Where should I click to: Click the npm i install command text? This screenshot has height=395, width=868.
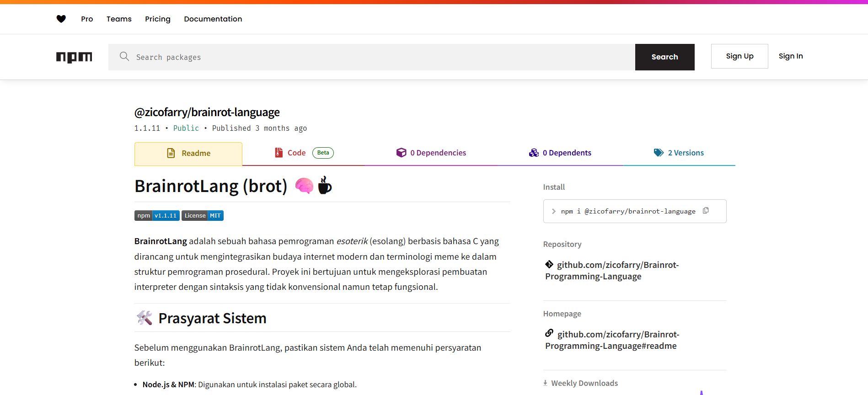(x=628, y=211)
